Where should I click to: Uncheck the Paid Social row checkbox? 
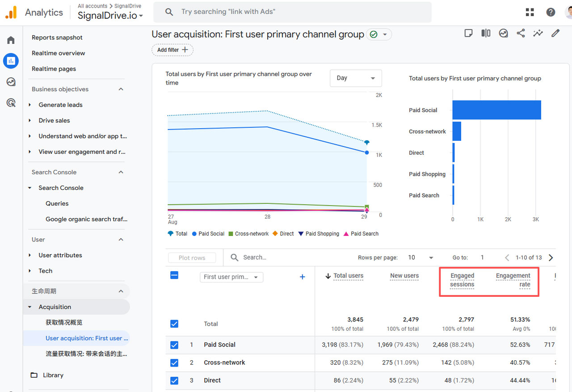(x=174, y=345)
